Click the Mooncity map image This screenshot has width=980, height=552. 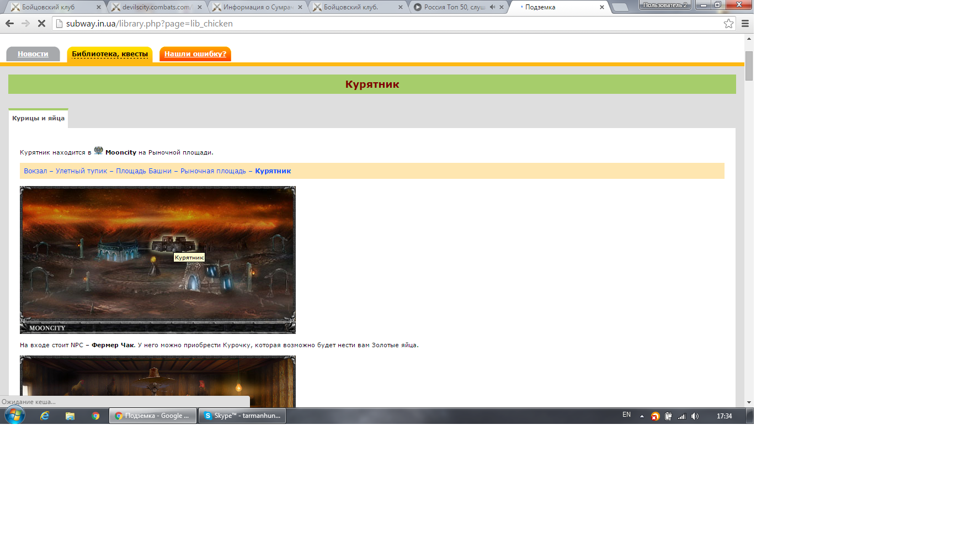[x=158, y=260]
